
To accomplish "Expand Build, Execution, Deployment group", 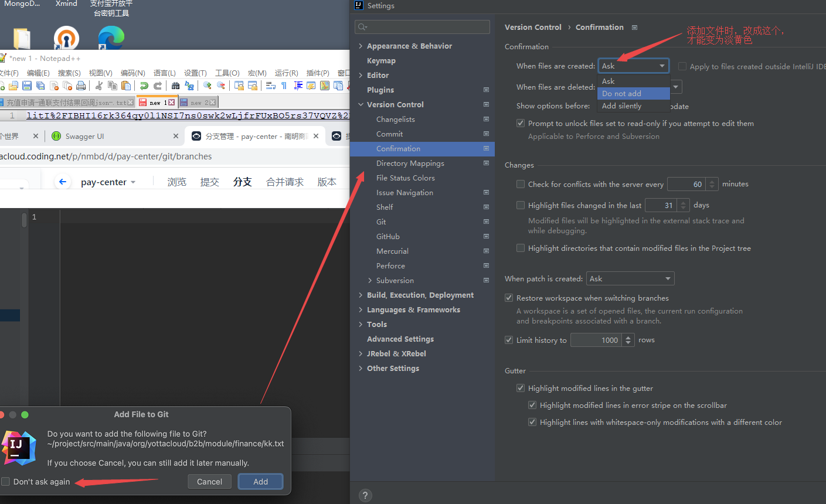I will [x=361, y=295].
